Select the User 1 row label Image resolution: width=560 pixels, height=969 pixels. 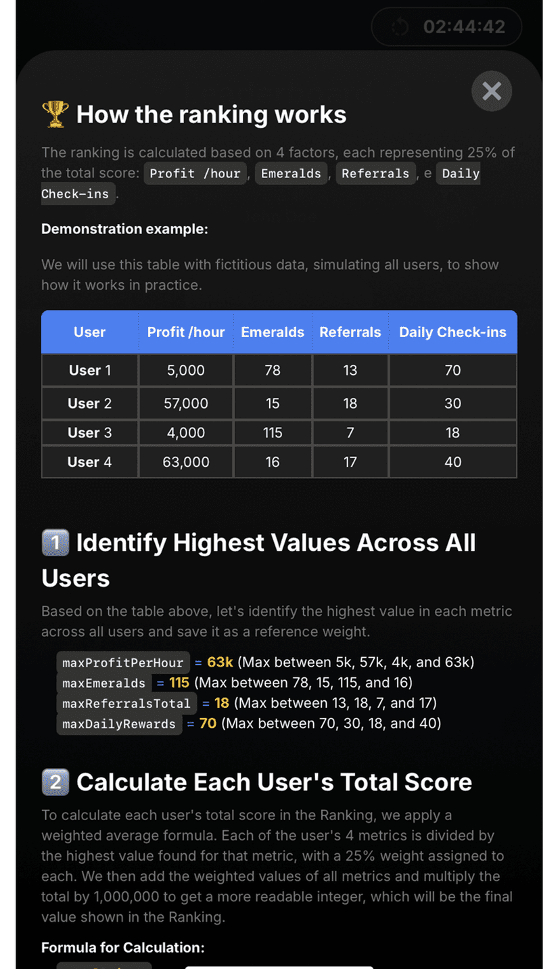point(89,370)
